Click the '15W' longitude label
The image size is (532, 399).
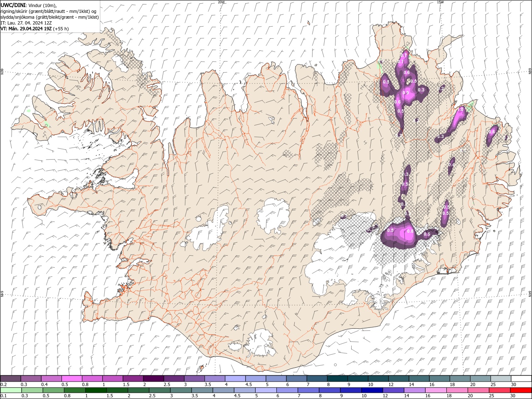(x=440, y=2)
